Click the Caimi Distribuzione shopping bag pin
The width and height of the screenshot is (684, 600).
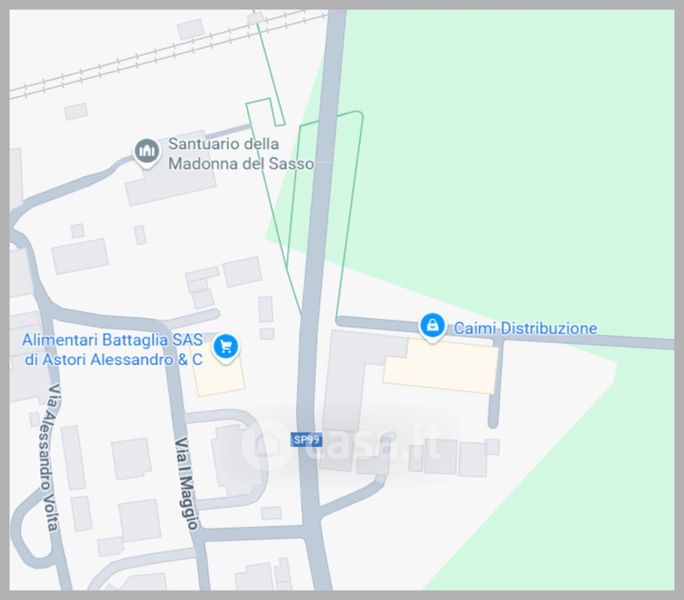pos(432,327)
